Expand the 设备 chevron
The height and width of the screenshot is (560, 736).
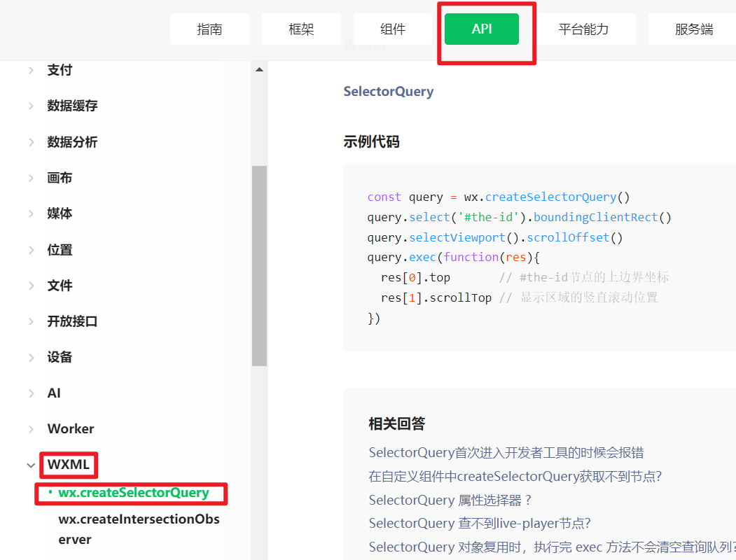pos(31,358)
